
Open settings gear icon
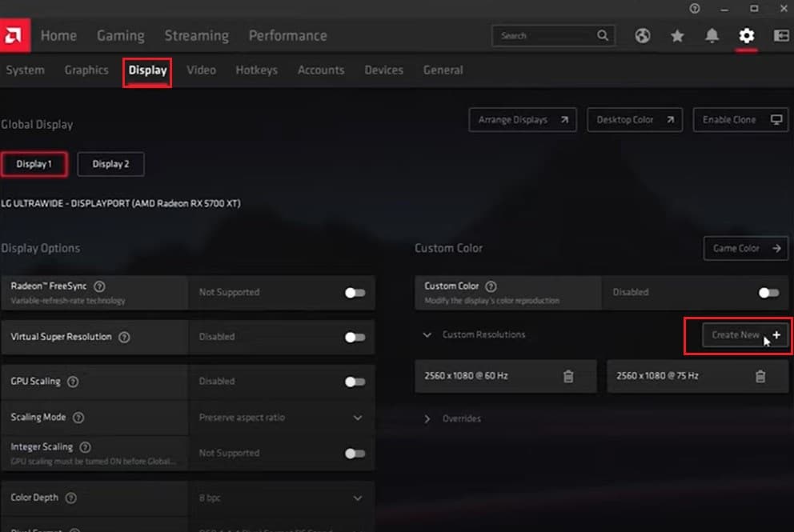747,35
